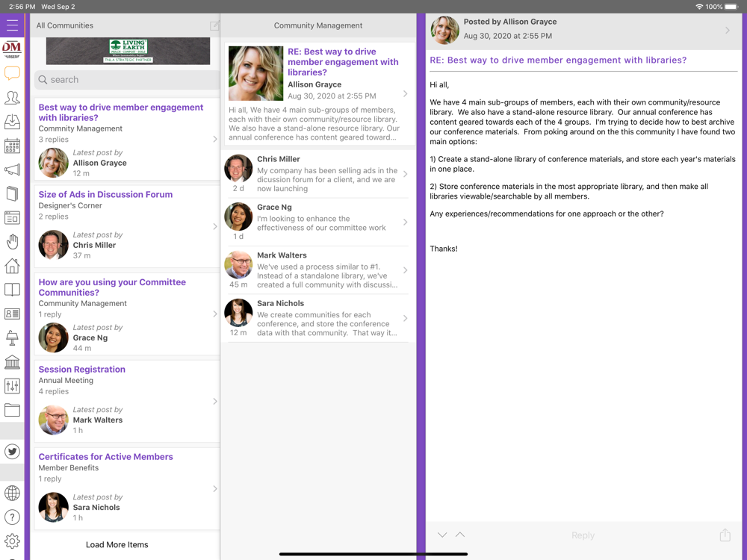Screen dimensions: 747x560
Task: Select the calendar icon in sidebar
Action: [12, 146]
